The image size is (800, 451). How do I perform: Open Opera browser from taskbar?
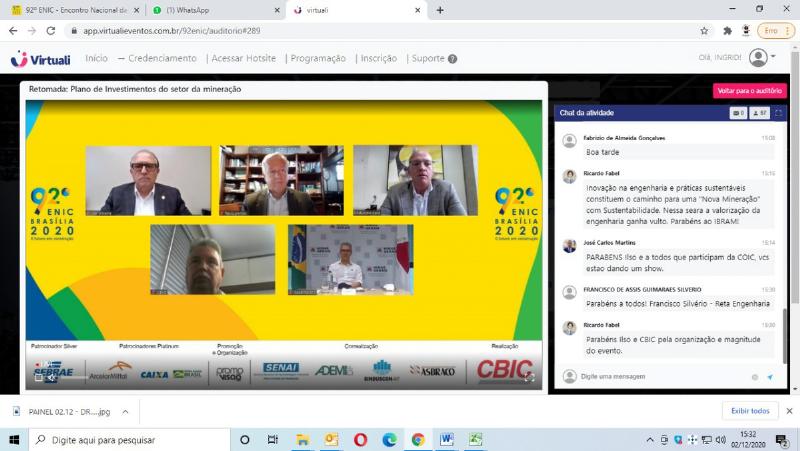[x=360, y=440]
